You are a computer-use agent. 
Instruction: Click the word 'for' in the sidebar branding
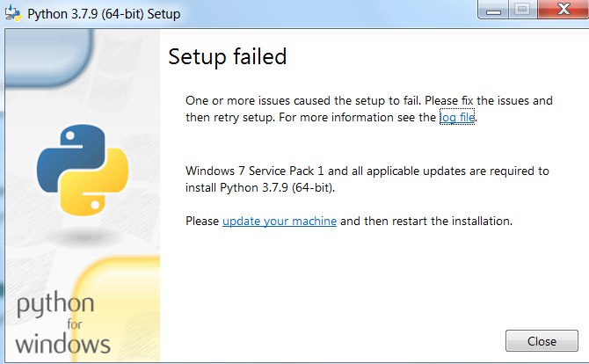click(75, 324)
